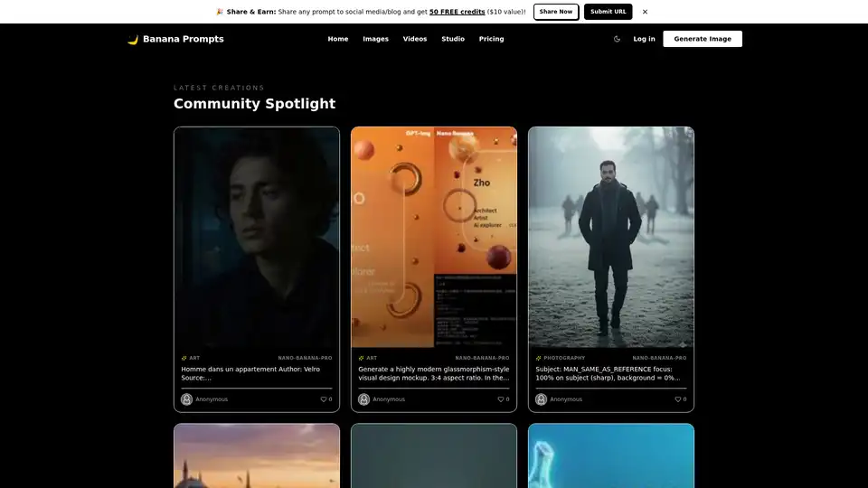Click the Log in link

[644, 39]
